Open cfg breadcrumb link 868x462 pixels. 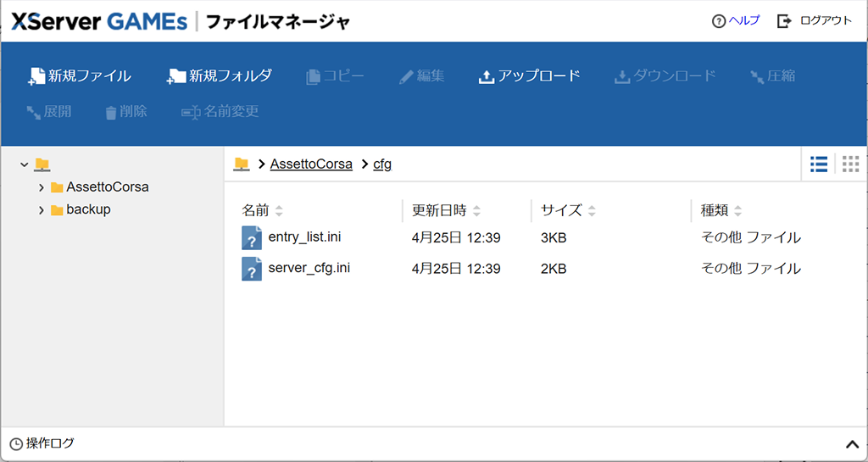(x=382, y=164)
